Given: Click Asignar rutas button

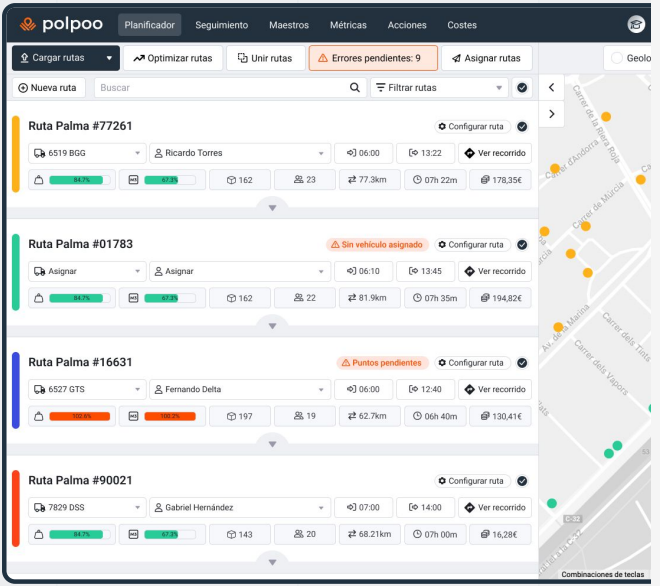Looking at the screenshot, I should pyautogui.click(x=486, y=58).
